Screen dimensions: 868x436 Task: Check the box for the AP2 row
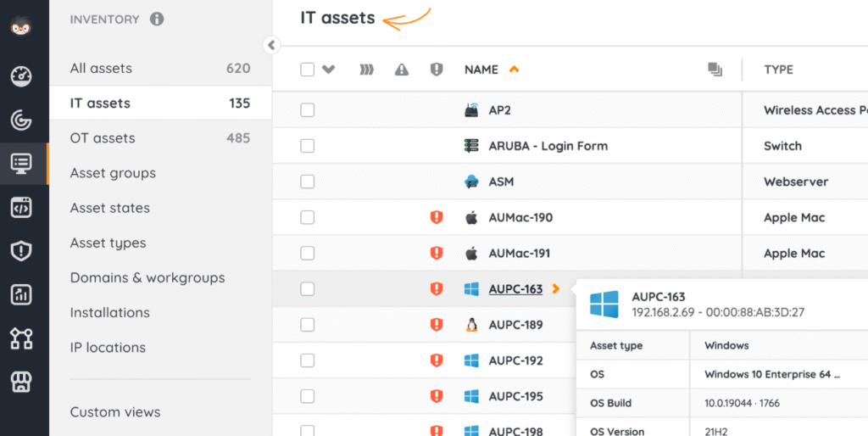click(x=308, y=110)
